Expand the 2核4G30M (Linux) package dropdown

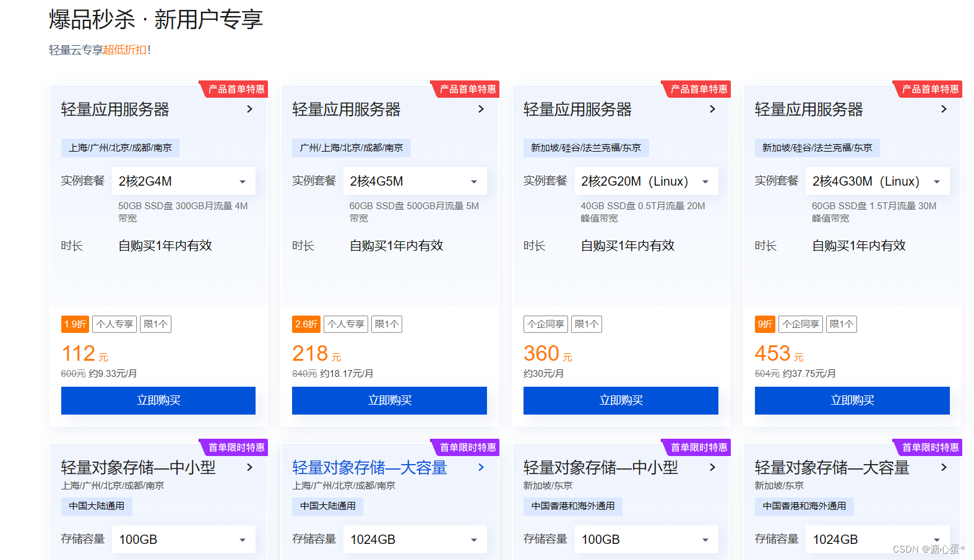(877, 181)
